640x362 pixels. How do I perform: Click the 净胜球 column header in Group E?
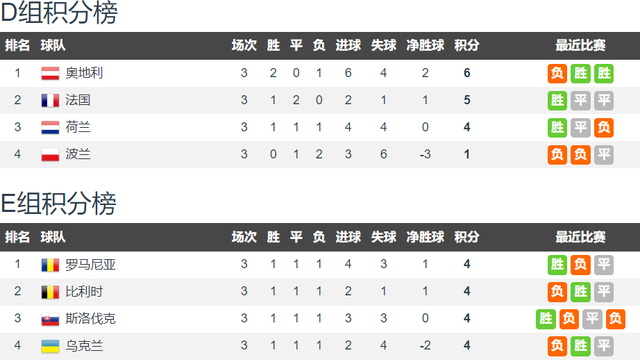pos(425,237)
